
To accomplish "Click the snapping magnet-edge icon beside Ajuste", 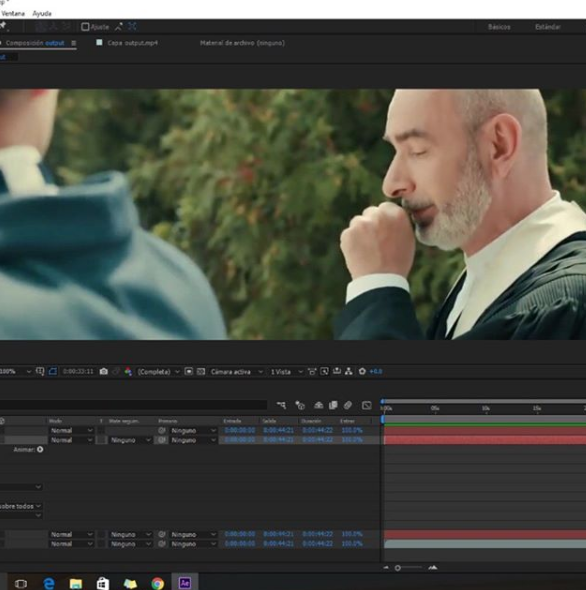I will pos(119,27).
